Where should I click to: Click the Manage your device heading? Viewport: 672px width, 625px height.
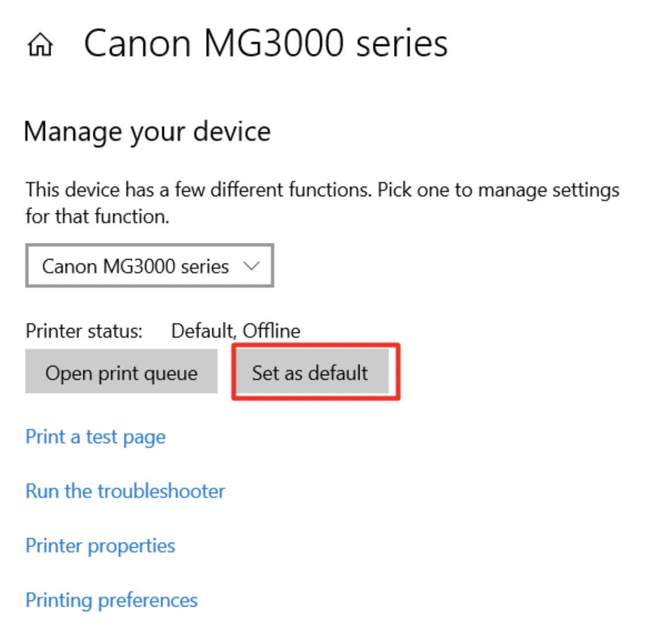147,132
